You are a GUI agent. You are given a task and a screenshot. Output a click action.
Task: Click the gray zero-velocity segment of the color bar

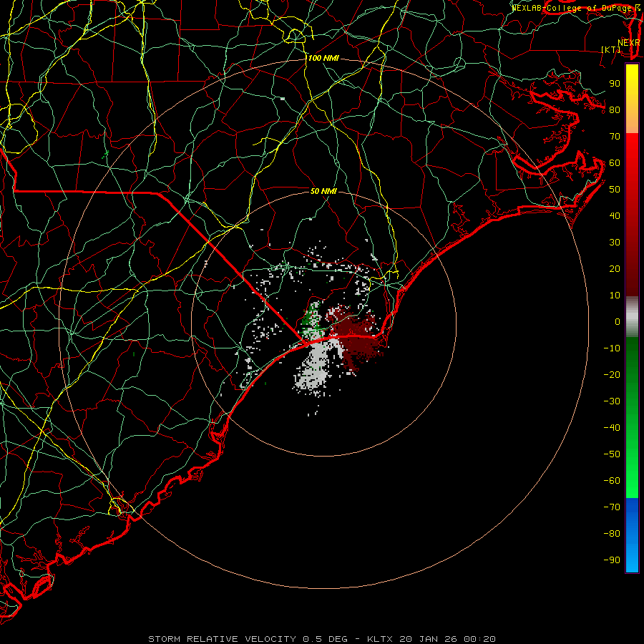(x=632, y=316)
